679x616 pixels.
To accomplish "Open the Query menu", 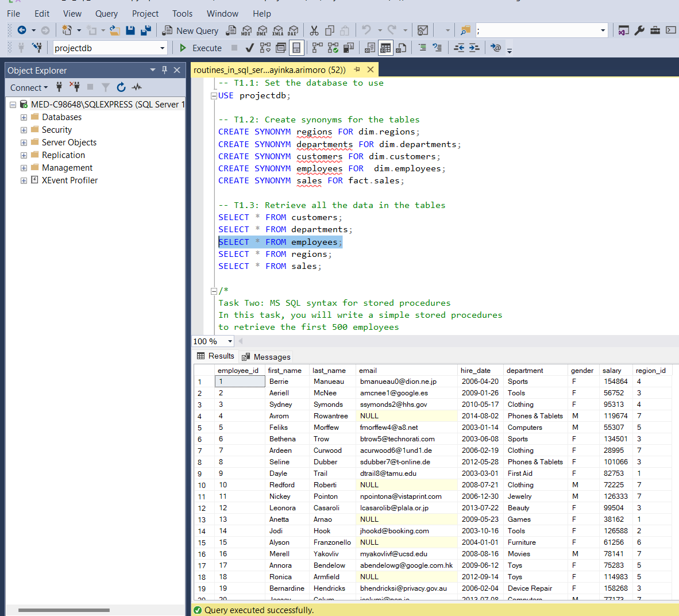I will (106, 14).
